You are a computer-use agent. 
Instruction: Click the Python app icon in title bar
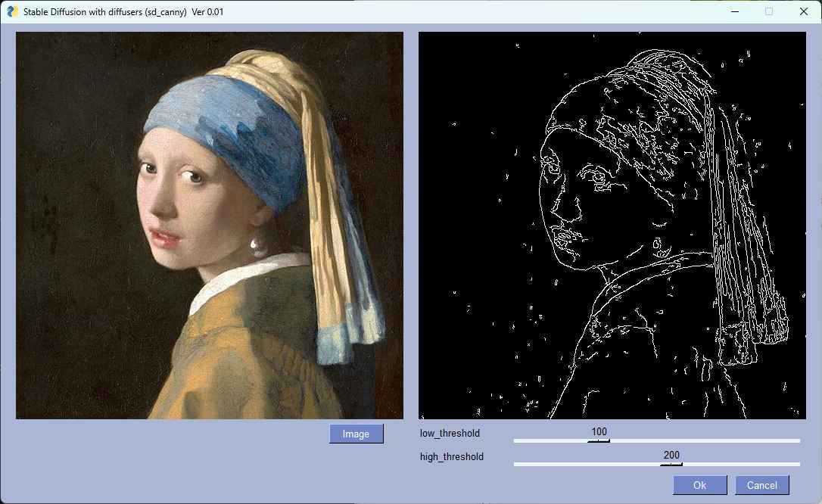tap(12, 11)
